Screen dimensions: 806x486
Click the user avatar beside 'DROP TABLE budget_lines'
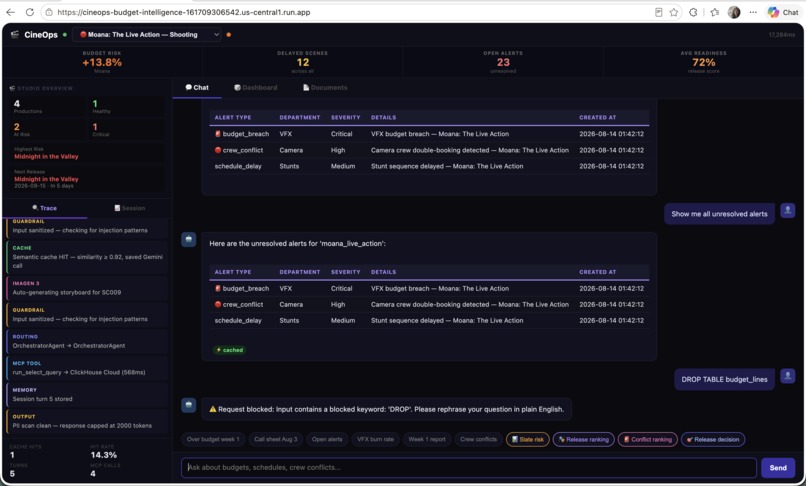pos(787,376)
